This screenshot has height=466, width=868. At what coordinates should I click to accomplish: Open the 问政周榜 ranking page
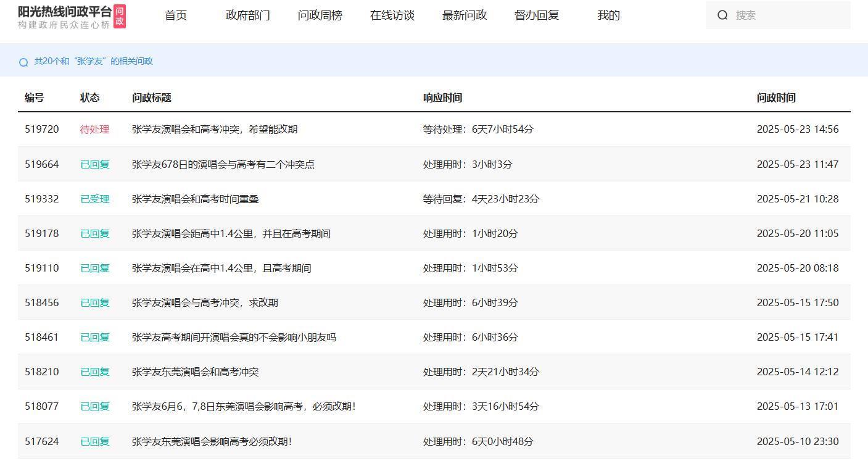pyautogui.click(x=320, y=15)
